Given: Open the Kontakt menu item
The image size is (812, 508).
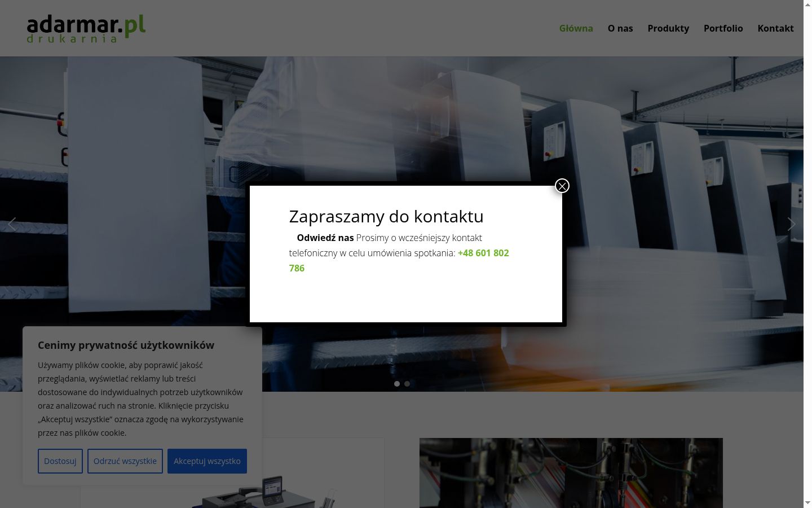Looking at the screenshot, I should pyautogui.click(x=775, y=28).
